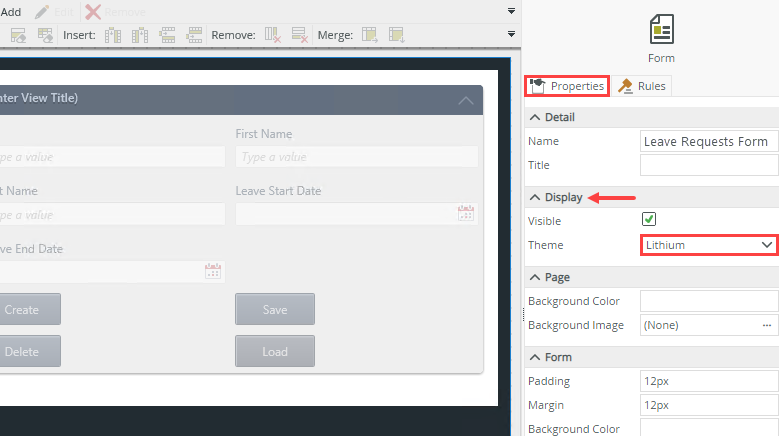
Task: Click the red X Remove icon
Action: pyautogui.click(x=93, y=12)
